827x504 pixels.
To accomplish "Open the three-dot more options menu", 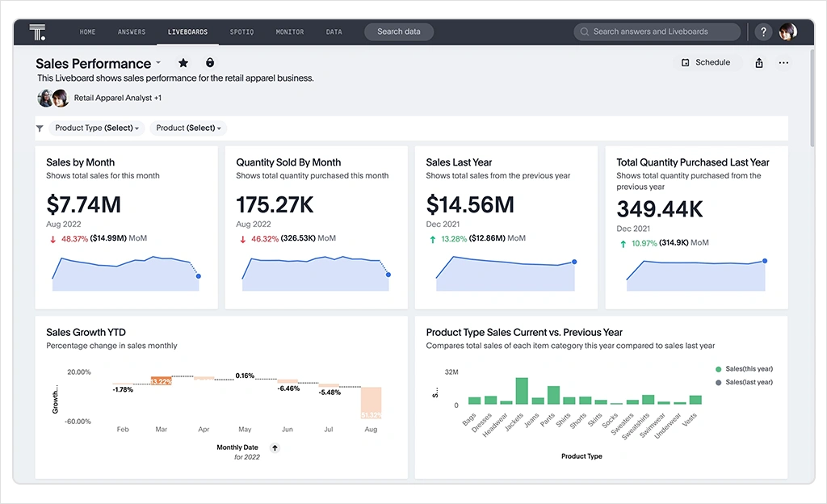I will coord(783,63).
